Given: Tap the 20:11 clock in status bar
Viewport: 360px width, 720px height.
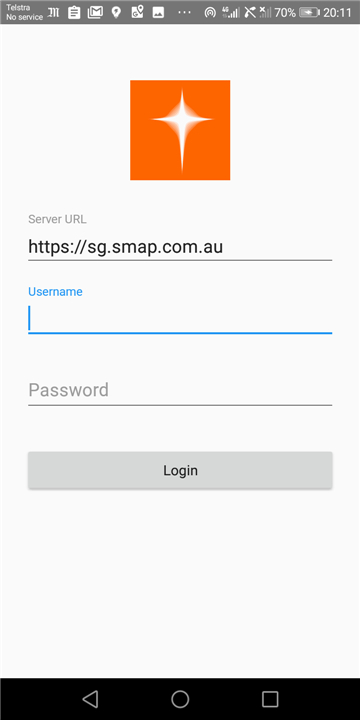Looking at the screenshot, I should click(337, 13).
